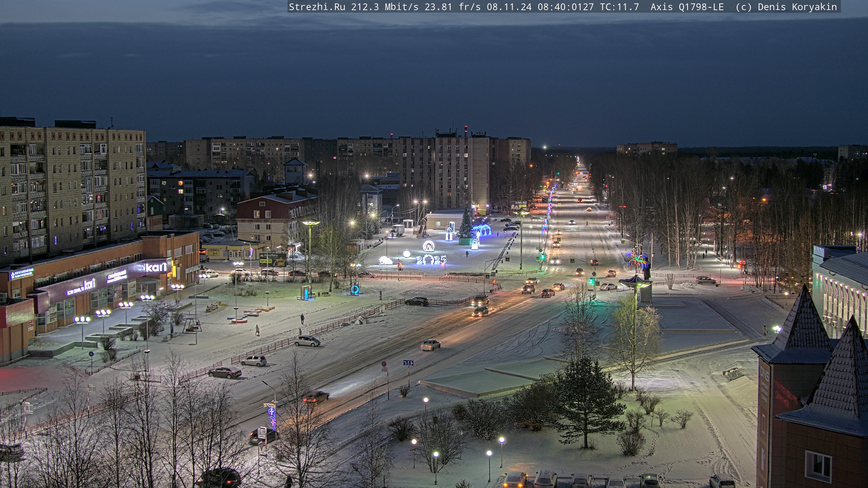Click the '(c) Denis Koryakin' credit text
This screenshot has height=488, width=868.
(786, 7)
